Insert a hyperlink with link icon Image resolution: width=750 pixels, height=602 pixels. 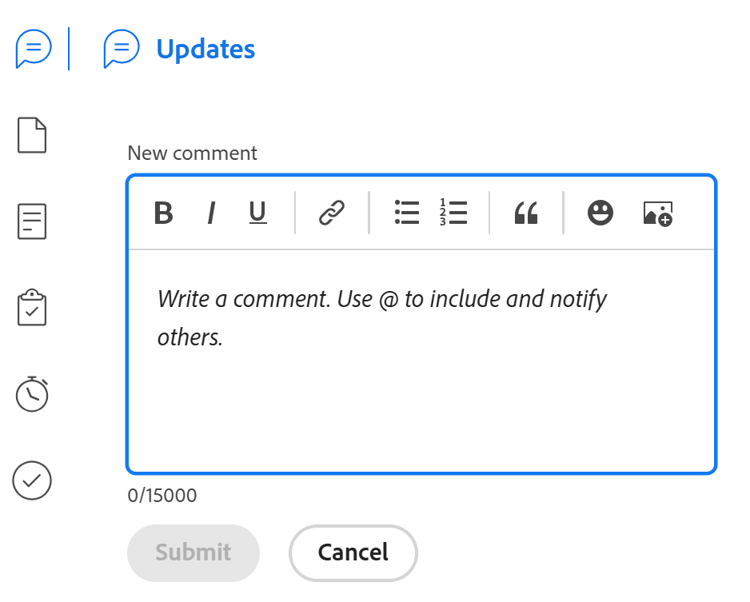[332, 213]
